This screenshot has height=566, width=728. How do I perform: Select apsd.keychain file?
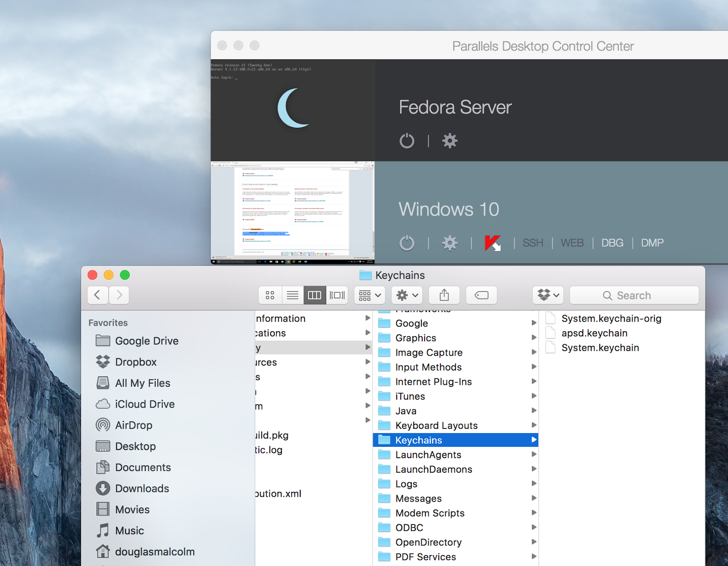click(622, 333)
